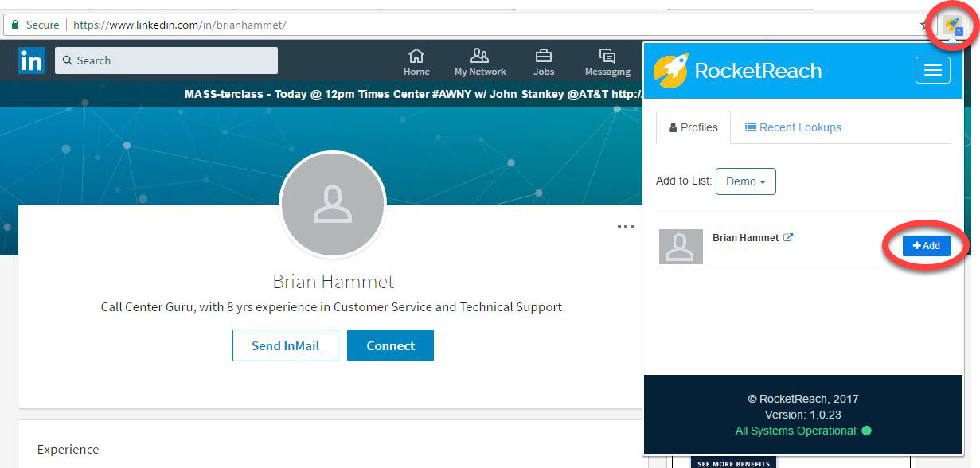Screen dimensions: 980x468
Task: Expand the Demo list dropdown
Action: coord(745,181)
